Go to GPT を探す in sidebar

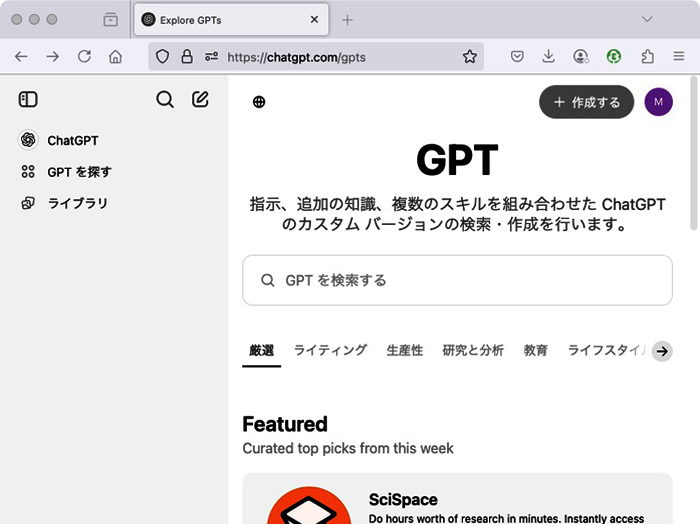click(79, 172)
